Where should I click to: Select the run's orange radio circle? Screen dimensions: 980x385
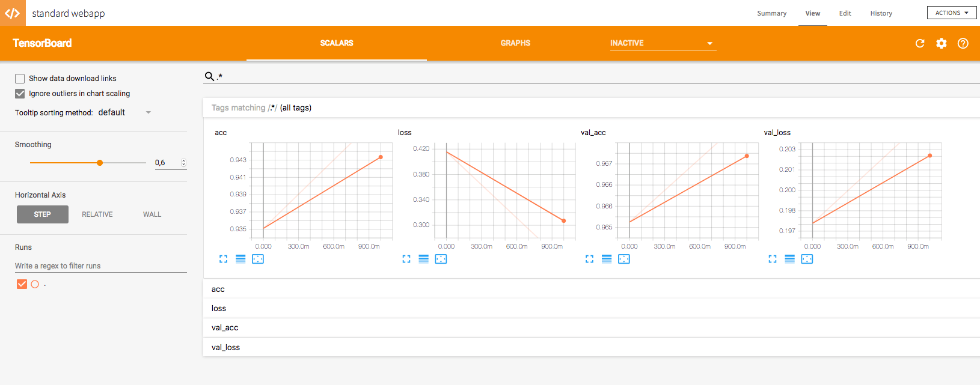[35, 284]
